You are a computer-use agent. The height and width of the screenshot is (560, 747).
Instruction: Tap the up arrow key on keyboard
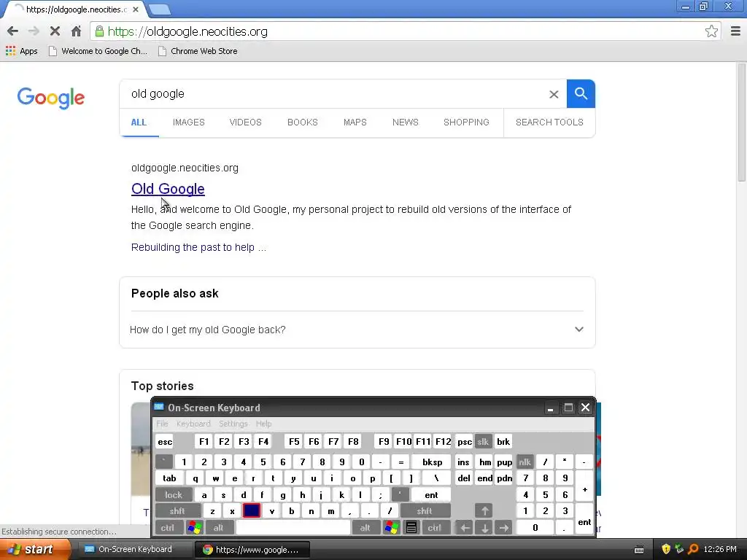(x=484, y=511)
